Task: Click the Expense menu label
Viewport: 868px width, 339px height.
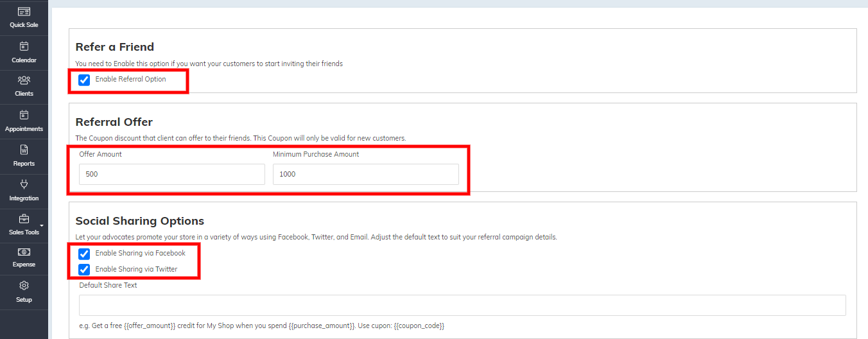Action: tap(24, 265)
